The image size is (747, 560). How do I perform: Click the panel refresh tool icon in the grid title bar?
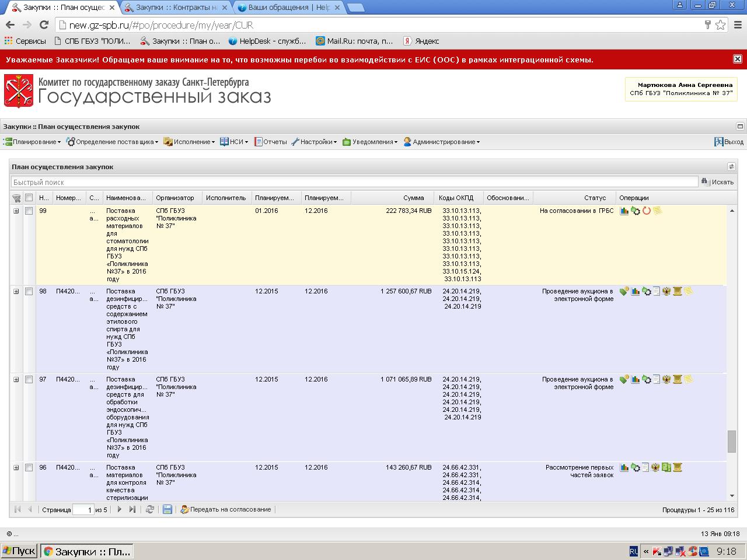click(x=731, y=167)
